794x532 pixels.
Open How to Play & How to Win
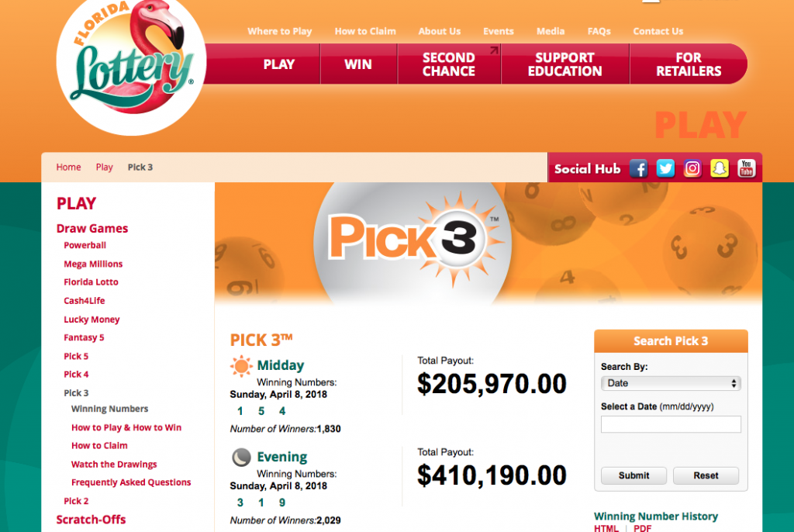(x=126, y=427)
